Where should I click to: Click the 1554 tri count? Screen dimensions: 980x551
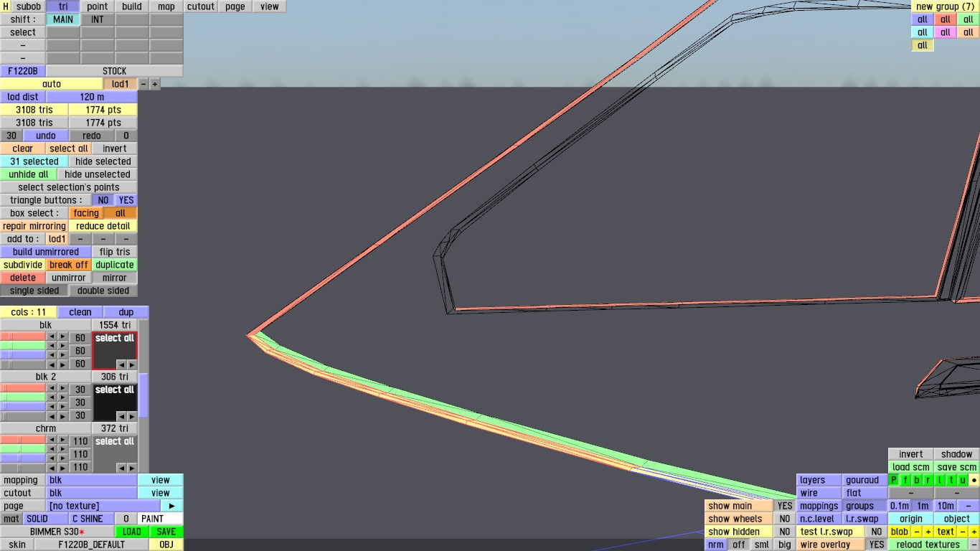point(115,325)
